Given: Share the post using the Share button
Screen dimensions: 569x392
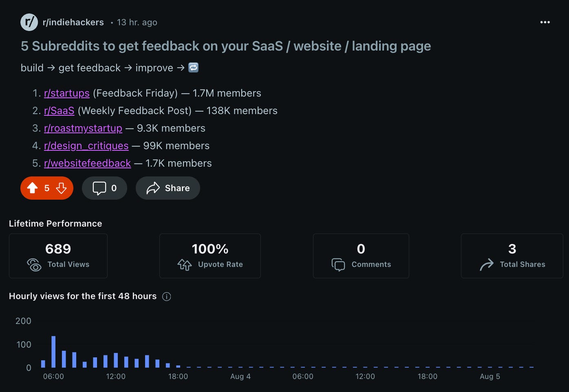Looking at the screenshot, I should coord(168,188).
